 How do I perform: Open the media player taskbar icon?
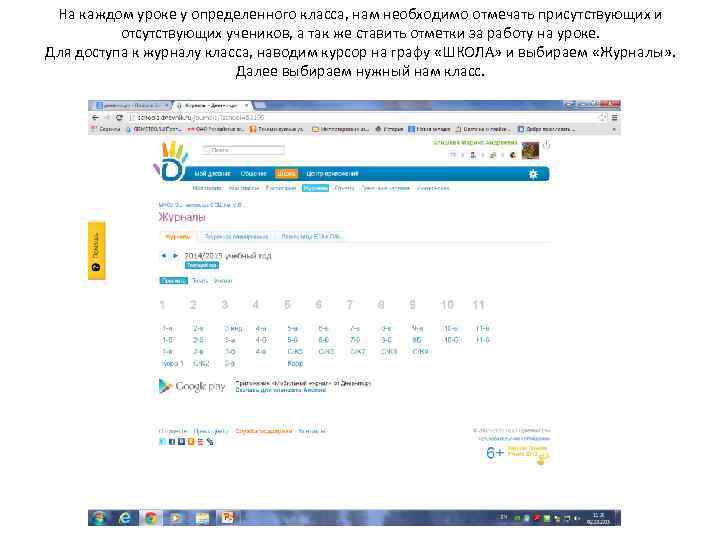(176, 518)
